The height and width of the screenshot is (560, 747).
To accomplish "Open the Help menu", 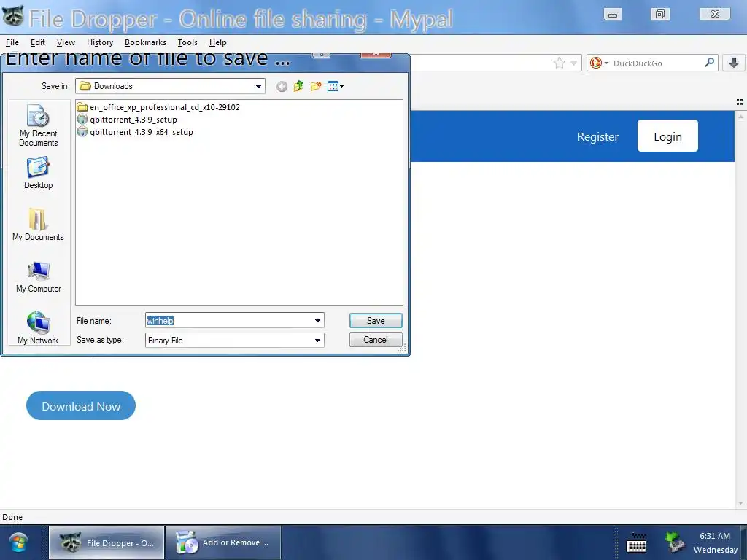I will click(x=217, y=42).
